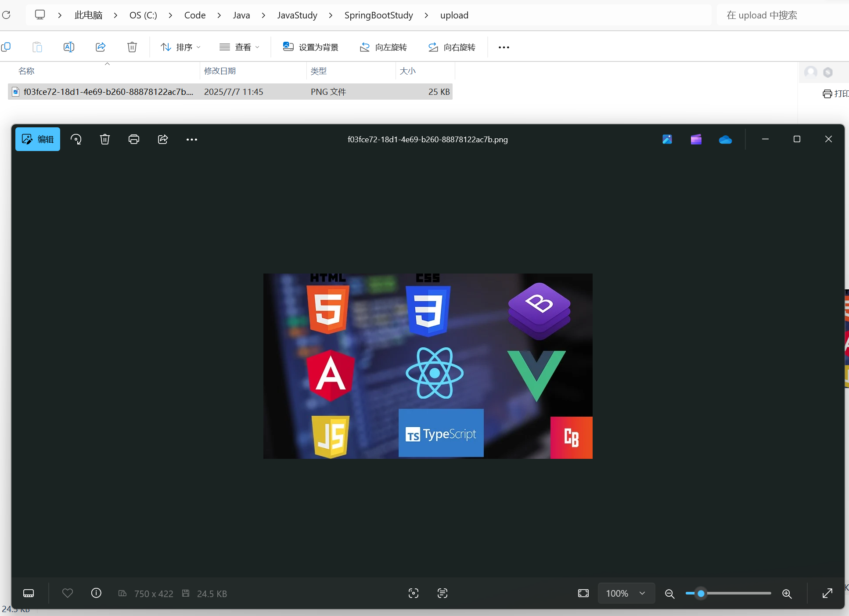The height and width of the screenshot is (616, 849).
Task: Open the OneDrive cloud icon in Photos
Action: [x=725, y=140]
